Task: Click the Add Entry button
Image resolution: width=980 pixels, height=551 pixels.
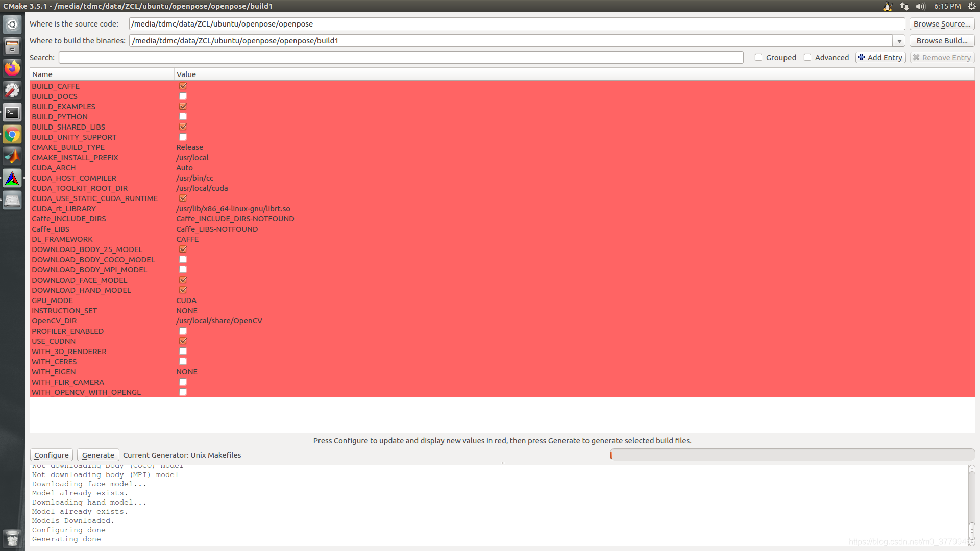Action: [x=880, y=58]
